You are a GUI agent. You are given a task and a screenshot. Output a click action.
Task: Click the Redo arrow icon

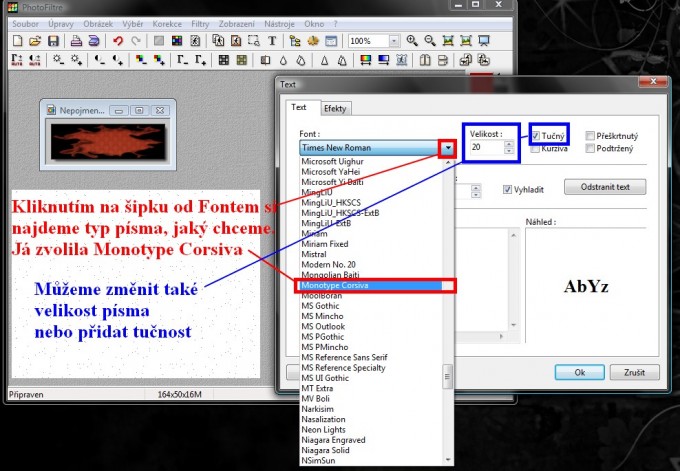136,41
